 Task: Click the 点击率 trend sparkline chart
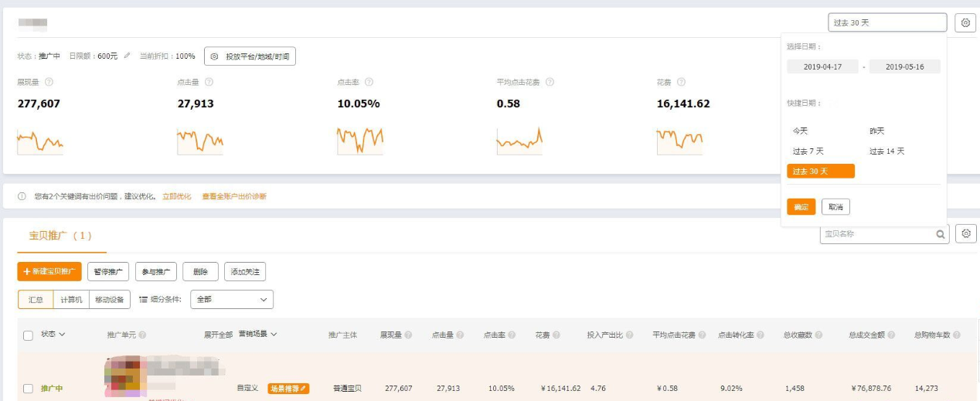(x=360, y=142)
